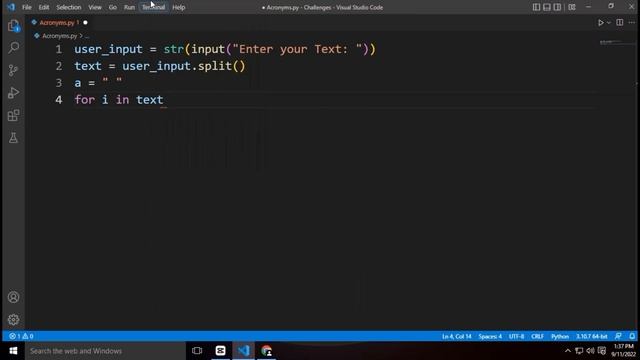Open the Edit menu
640x360 pixels.
44,7
